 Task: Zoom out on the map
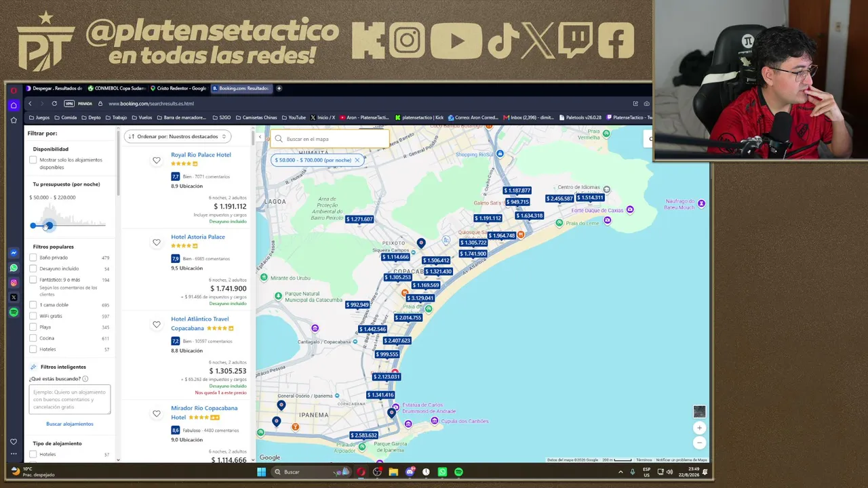(x=699, y=443)
